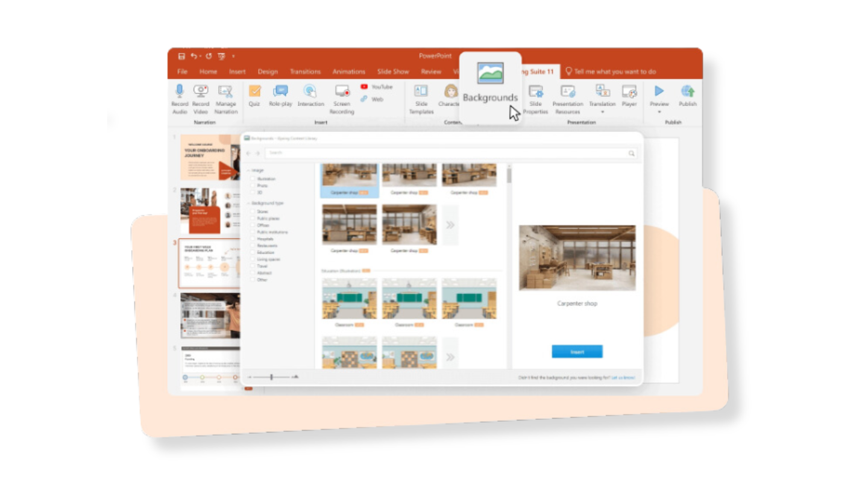868x488 pixels.
Task: Open the Slide Show tab
Action: tap(393, 71)
